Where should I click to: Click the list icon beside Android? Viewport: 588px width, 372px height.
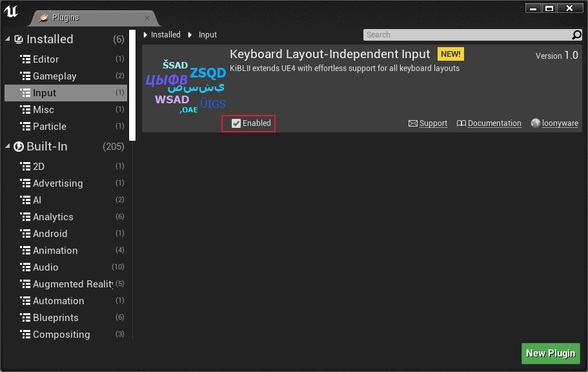[x=25, y=234]
